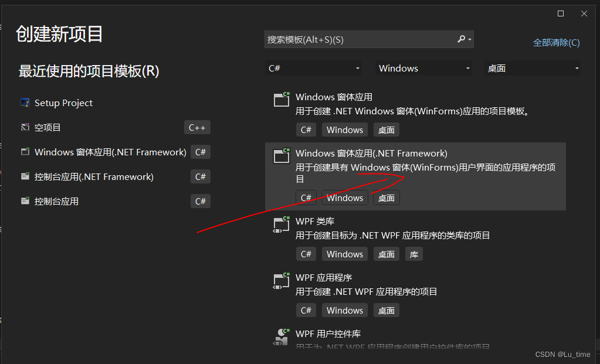The image size is (600, 364).
Task: Click the C# tag beside 控制台应用(.NET Framework)
Action: (201, 176)
